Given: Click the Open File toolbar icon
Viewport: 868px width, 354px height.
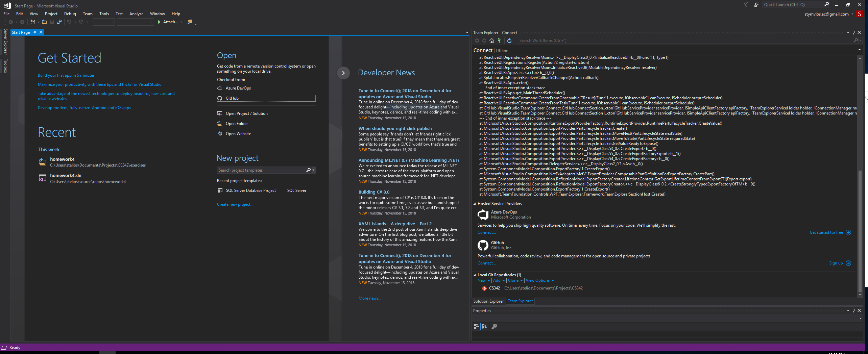Looking at the screenshot, I should pyautogui.click(x=44, y=22).
